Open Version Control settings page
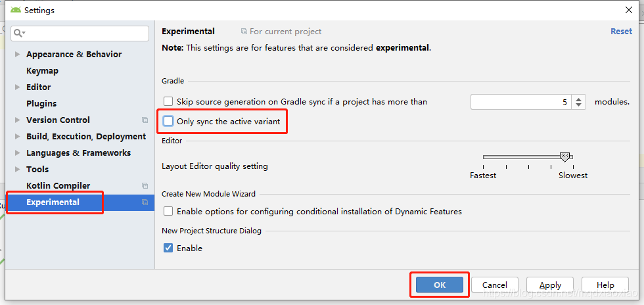 pyautogui.click(x=58, y=120)
